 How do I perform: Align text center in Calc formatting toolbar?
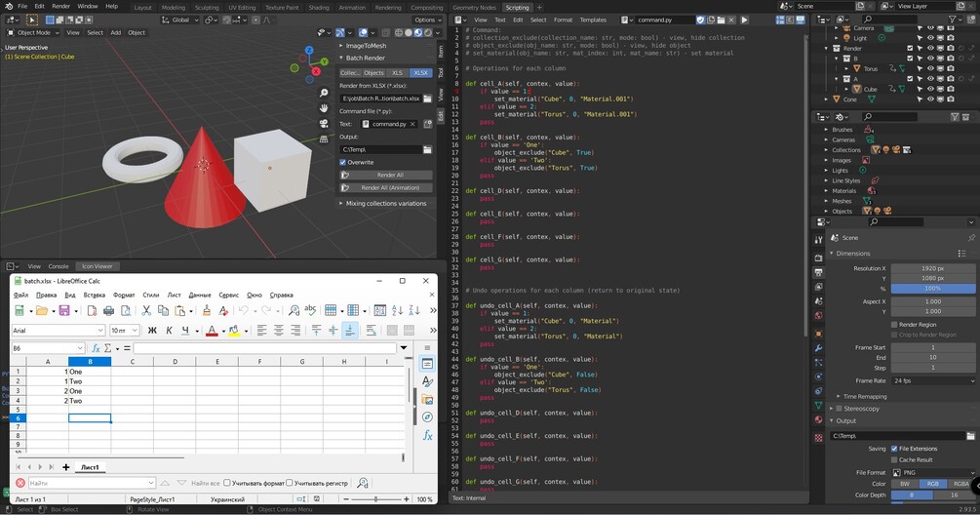coord(279,330)
